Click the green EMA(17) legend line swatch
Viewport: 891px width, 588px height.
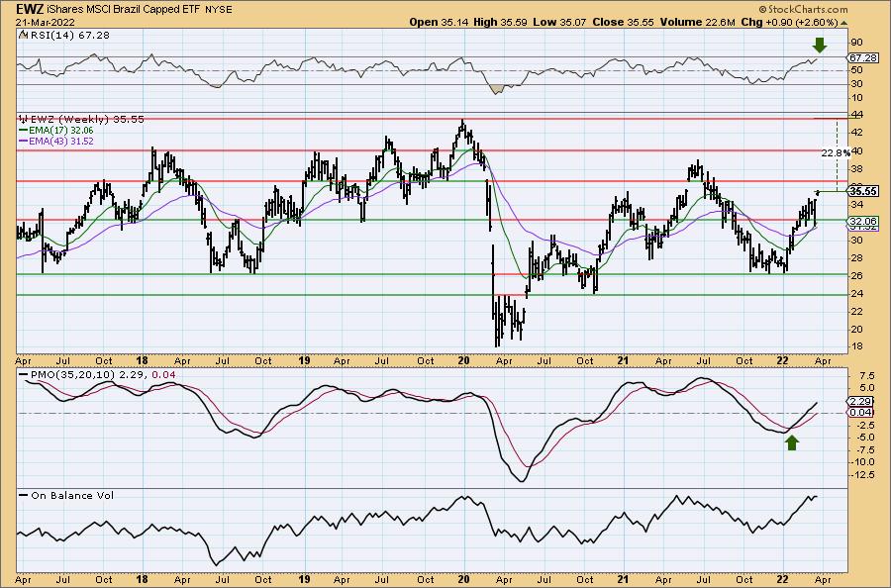tap(23, 130)
